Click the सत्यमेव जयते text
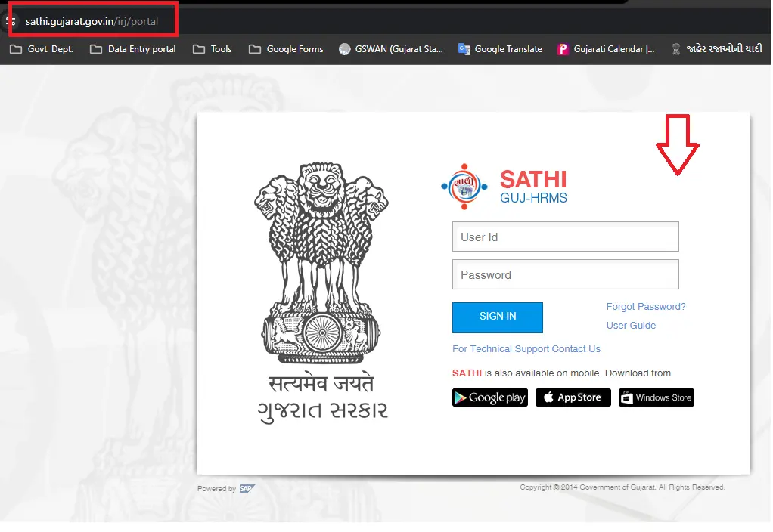Viewport: 773px width, 532px height. [321, 382]
